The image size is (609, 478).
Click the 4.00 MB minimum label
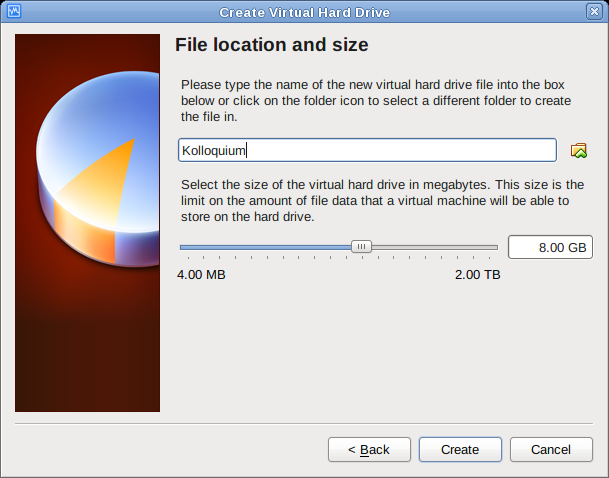tap(201, 275)
